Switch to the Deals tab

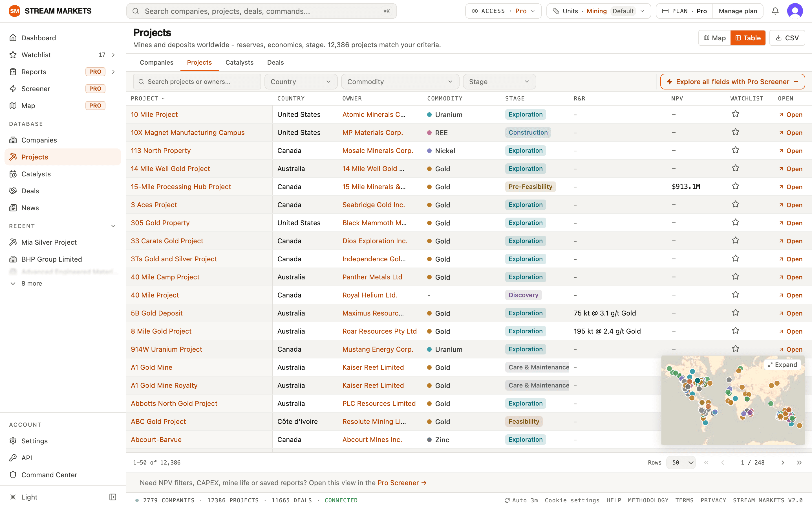275,62
